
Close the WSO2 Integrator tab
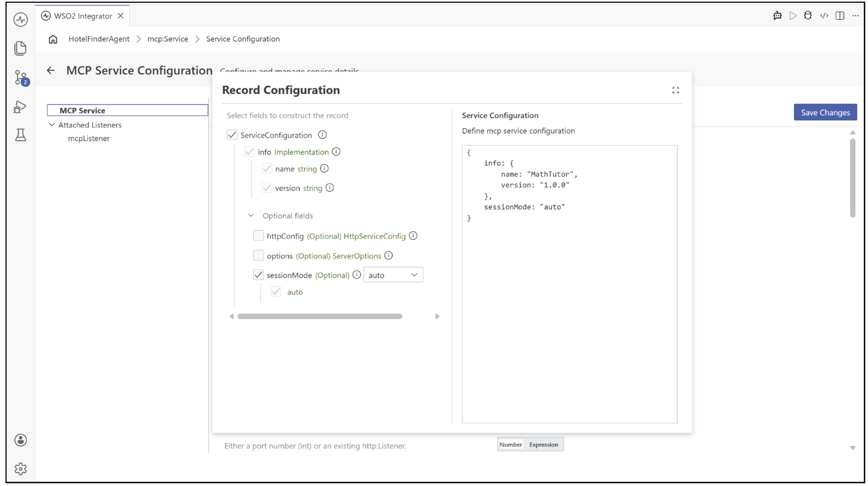[x=121, y=16]
